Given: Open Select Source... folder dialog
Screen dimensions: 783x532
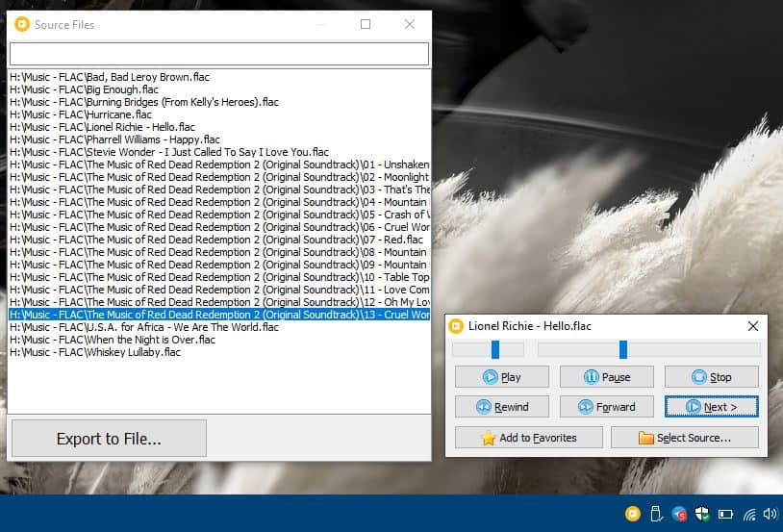Looking at the screenshot, I should (x=685, y=438).
